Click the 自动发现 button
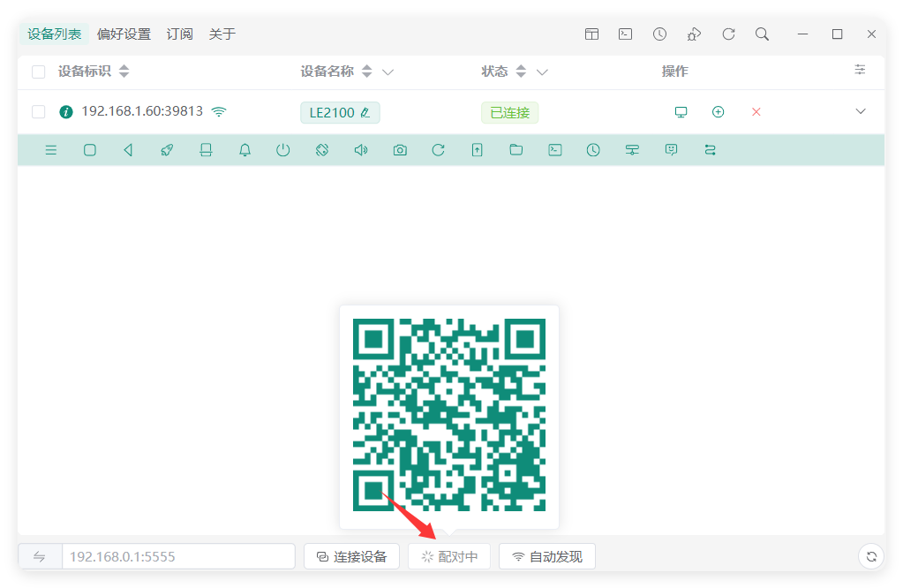The image size is (903, 588). (547, 556)
